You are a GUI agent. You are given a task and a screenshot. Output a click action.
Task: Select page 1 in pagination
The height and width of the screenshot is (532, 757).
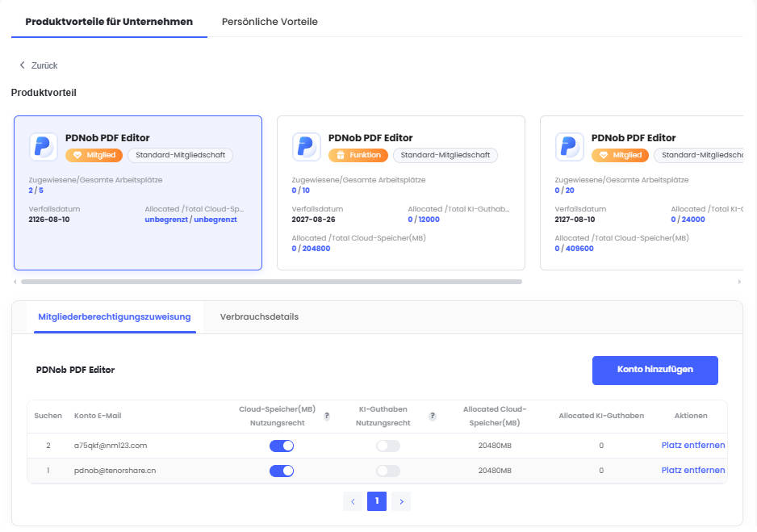pyautogui.click(x=377, y=501)
